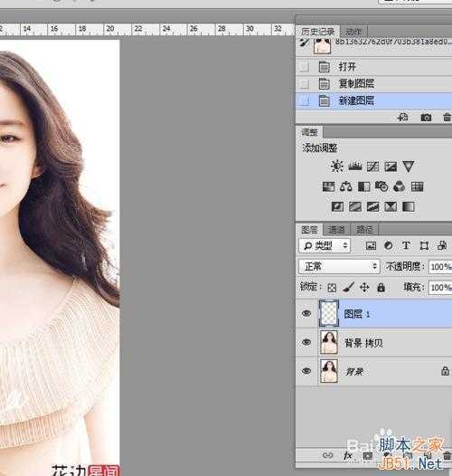Add a Curves adjustment layer

372,167
